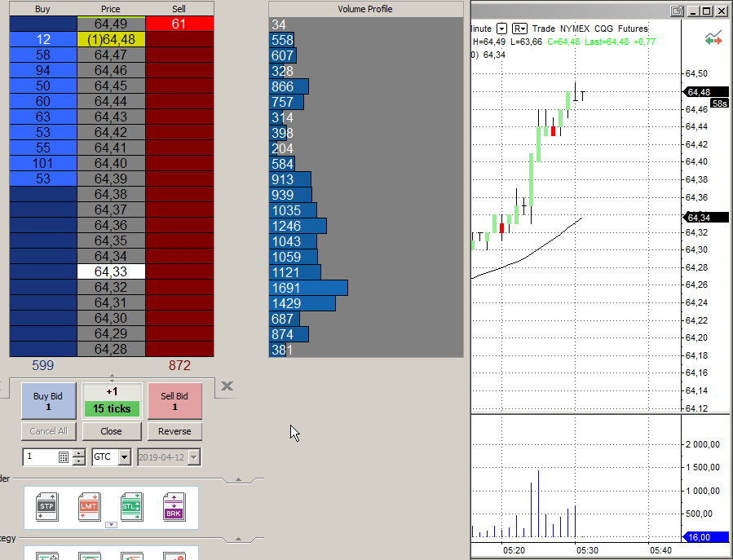
Task: Click the 1246 volume profile bar
Action: click(x=298, y=226)
